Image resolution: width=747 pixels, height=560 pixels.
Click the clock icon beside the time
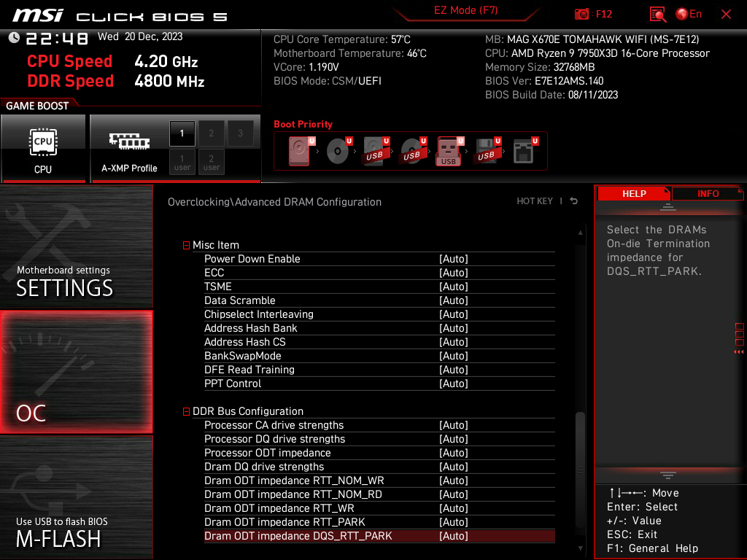[x=15, y=38]
